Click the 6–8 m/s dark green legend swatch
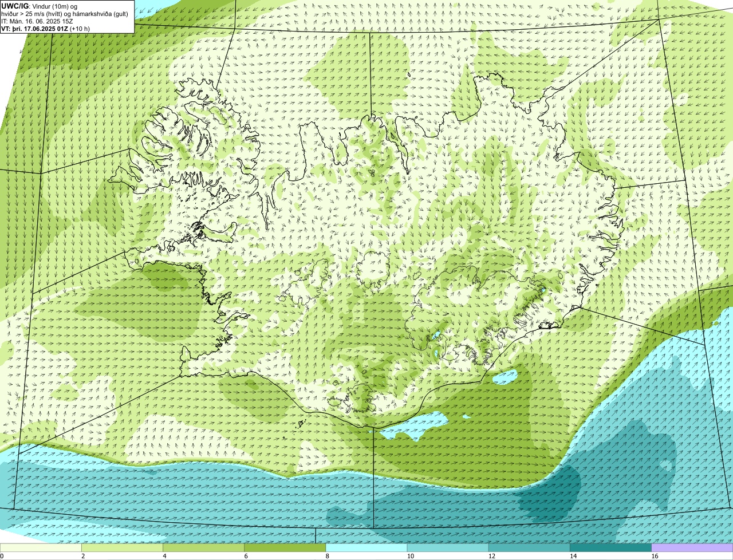Screen dimensions: 733x560 285,548
